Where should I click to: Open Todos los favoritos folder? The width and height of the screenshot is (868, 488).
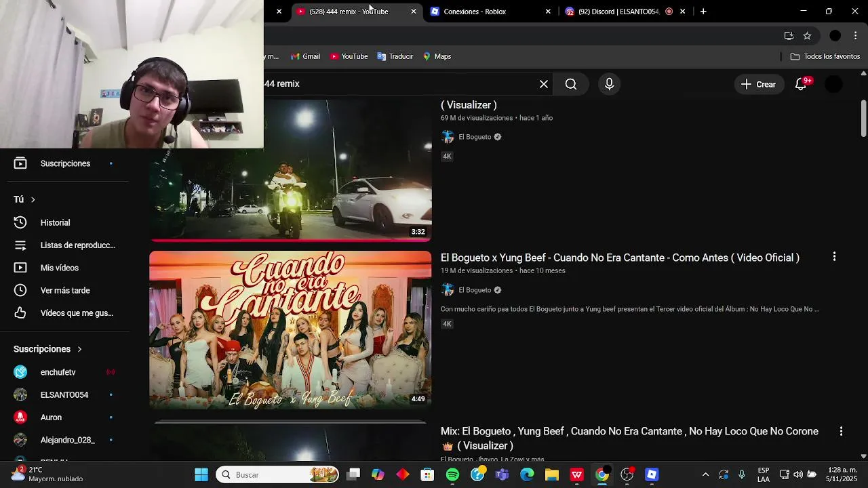point(825,56)
